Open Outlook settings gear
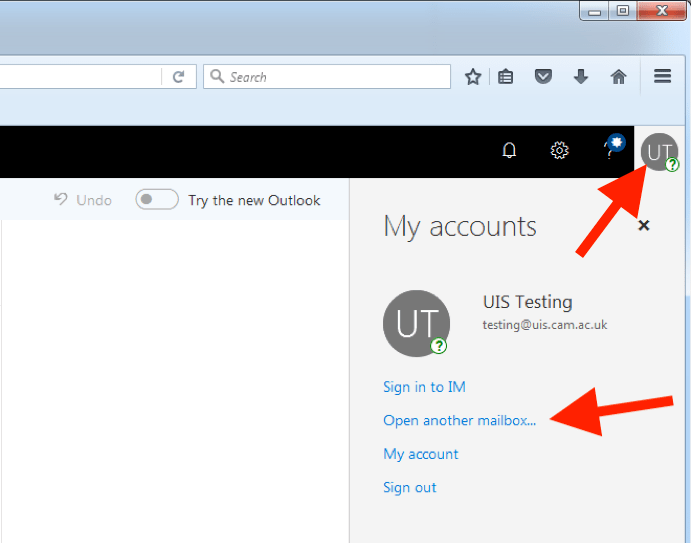 coord(560,150)
